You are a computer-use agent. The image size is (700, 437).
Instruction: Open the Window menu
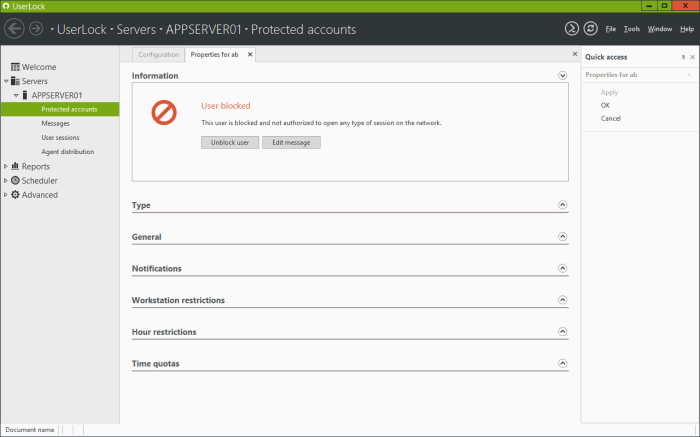coord(660,29)
